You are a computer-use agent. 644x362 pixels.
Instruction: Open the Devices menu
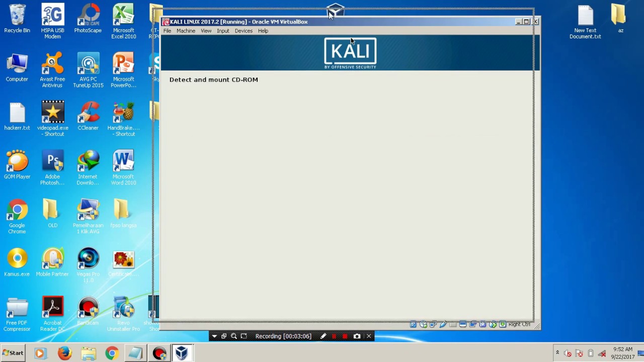(244, 31)
